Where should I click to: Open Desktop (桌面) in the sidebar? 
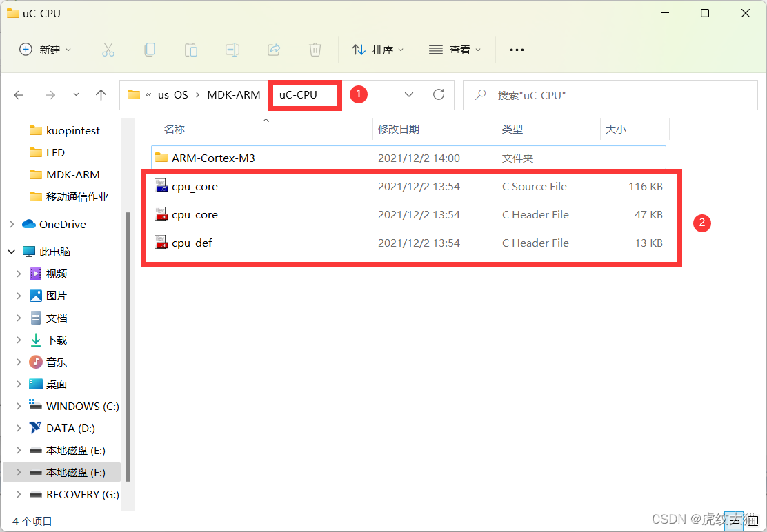click(x=56, y=384)
